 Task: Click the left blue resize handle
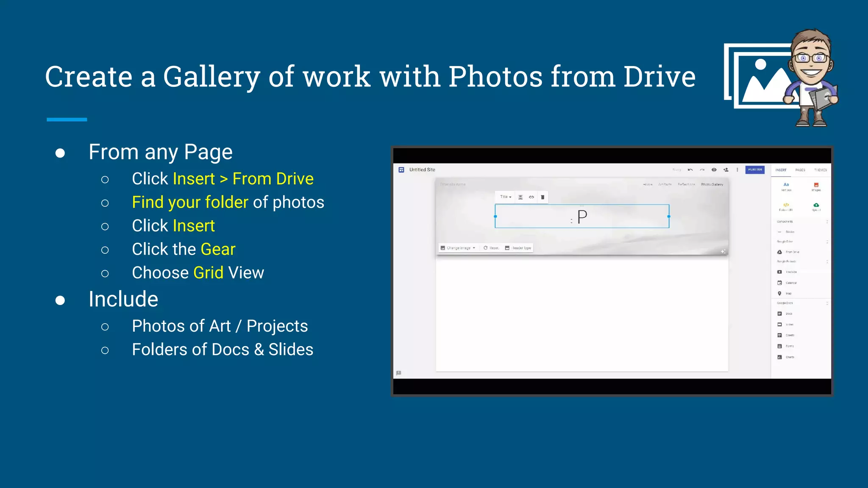495,216
